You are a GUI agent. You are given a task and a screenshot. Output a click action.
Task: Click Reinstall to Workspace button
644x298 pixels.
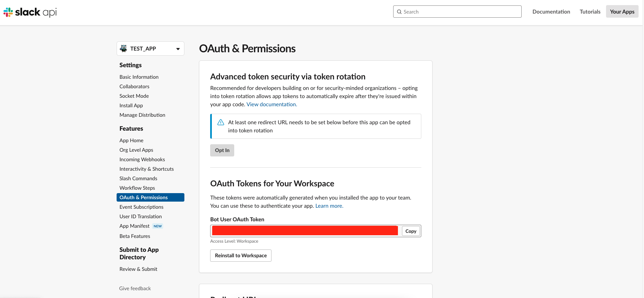click(241, 256)
